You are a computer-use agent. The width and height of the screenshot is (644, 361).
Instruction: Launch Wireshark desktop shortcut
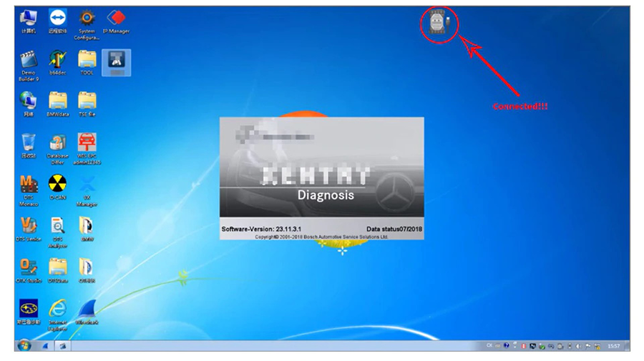(87, 312)
